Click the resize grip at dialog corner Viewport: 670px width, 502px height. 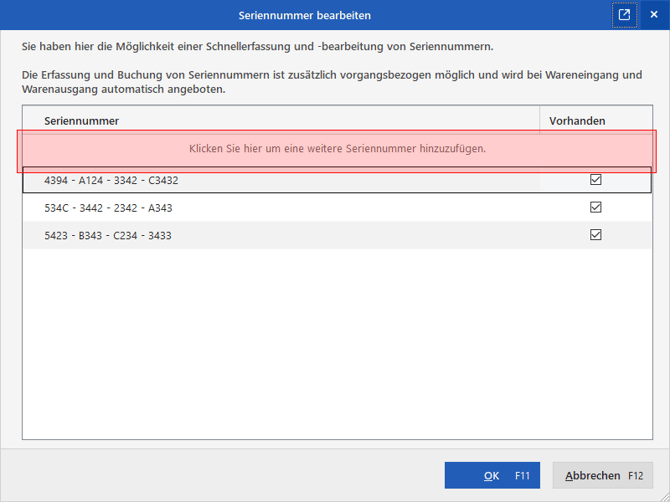pyautogui.click(x=665, y=497)
